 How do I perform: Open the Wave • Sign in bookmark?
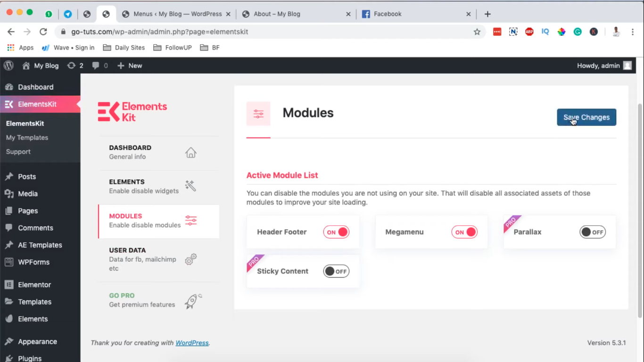point(68,48)
